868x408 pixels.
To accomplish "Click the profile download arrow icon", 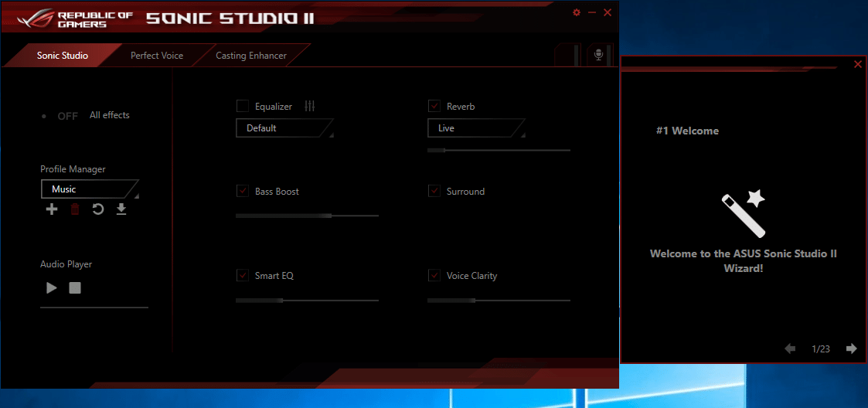I will pyautogui.click(x=121, y=209).
